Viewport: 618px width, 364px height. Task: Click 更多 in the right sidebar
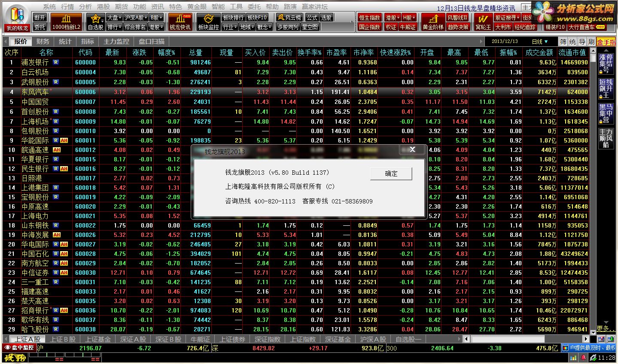[x=605, y=328]
